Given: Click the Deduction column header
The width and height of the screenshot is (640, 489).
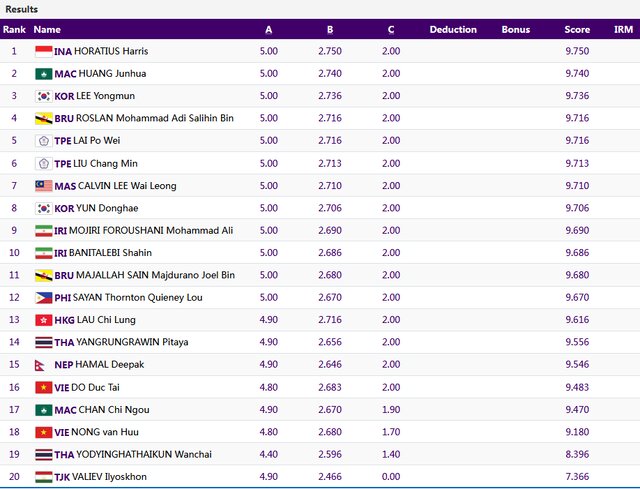Looking at the screenshot, I should 453,30.
